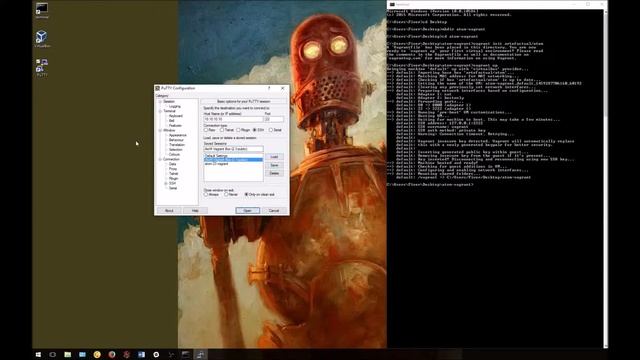Expand the SSH tree node in Category
The width and height of the screenshot is (640, 360).
click(x=166, y=183)
